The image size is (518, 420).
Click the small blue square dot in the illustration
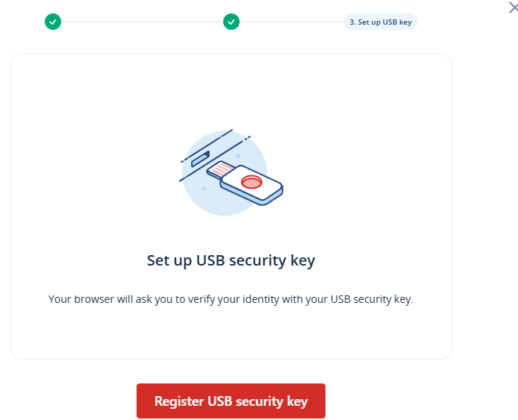204,189
